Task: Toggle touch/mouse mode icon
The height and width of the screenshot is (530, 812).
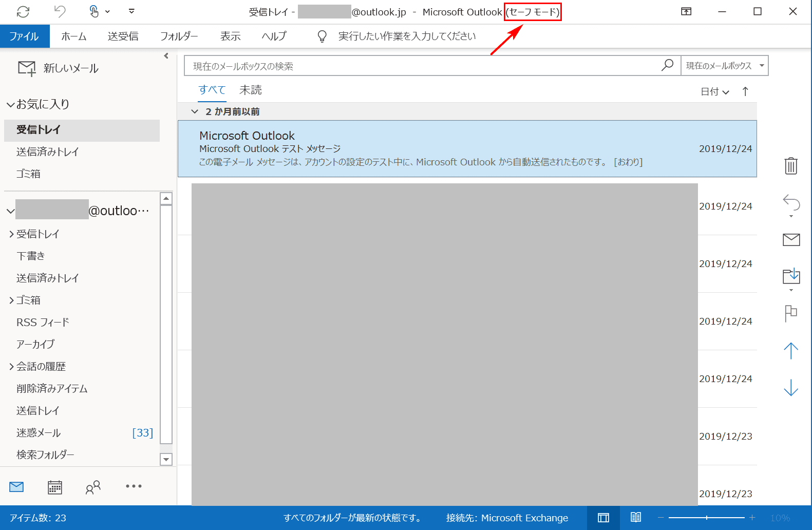Action: pos(95,11)
